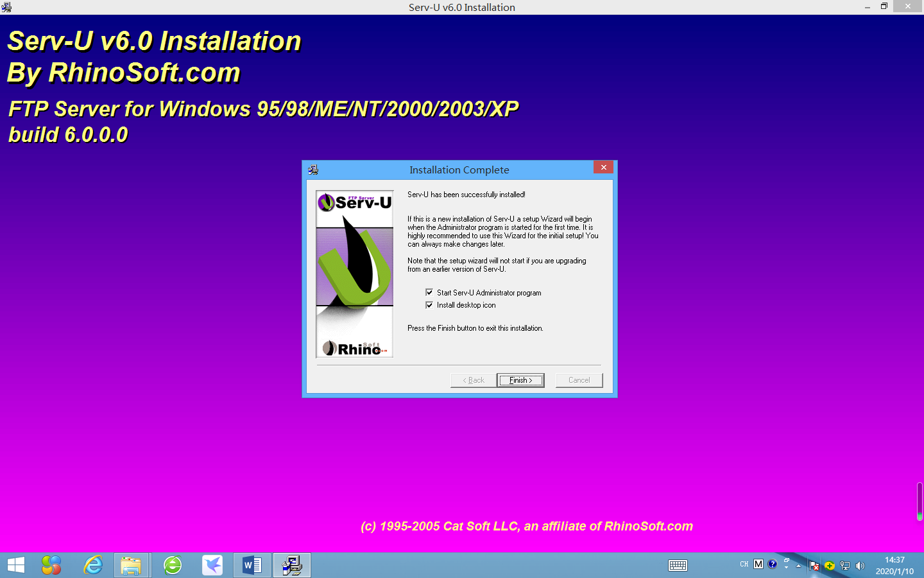This screenshot has height=578, width=924.
Task: Open language bar help question mark
Action: (773, 564)
